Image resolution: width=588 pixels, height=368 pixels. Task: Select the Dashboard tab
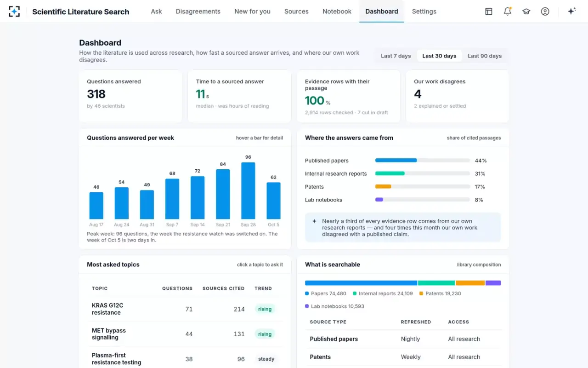pyautogui.click(x=382, y=11)
